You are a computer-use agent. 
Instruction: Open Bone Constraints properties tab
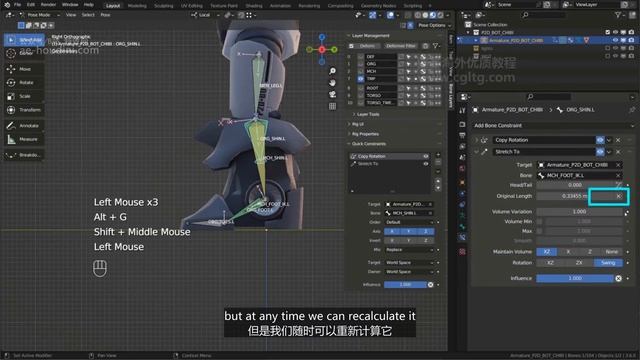[462, 237]
